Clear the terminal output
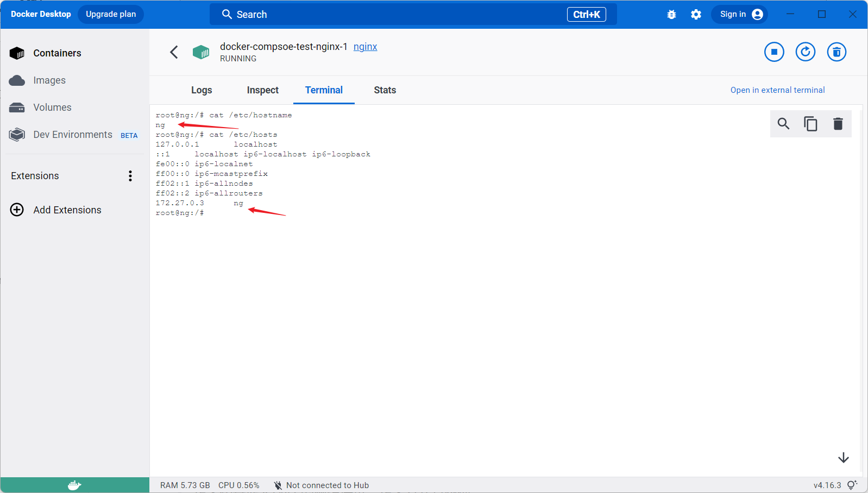Screen dimensions: 868x493 [x=838, y=124]
